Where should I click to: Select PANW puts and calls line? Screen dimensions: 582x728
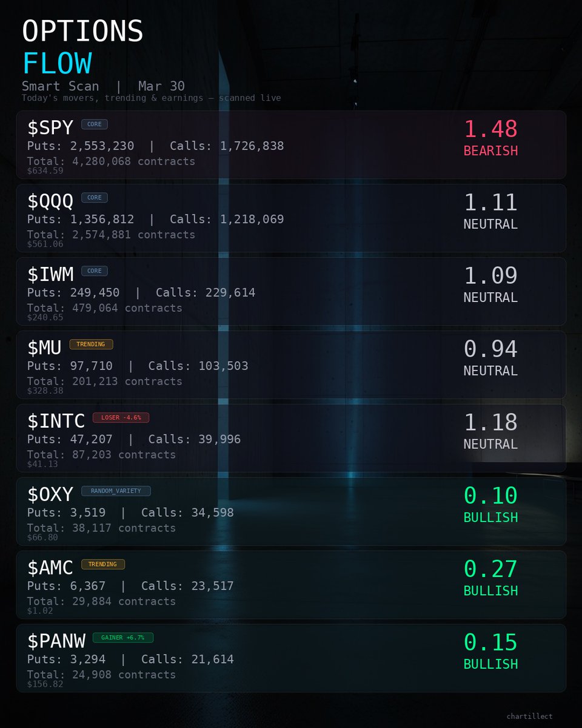coord(130,660)
